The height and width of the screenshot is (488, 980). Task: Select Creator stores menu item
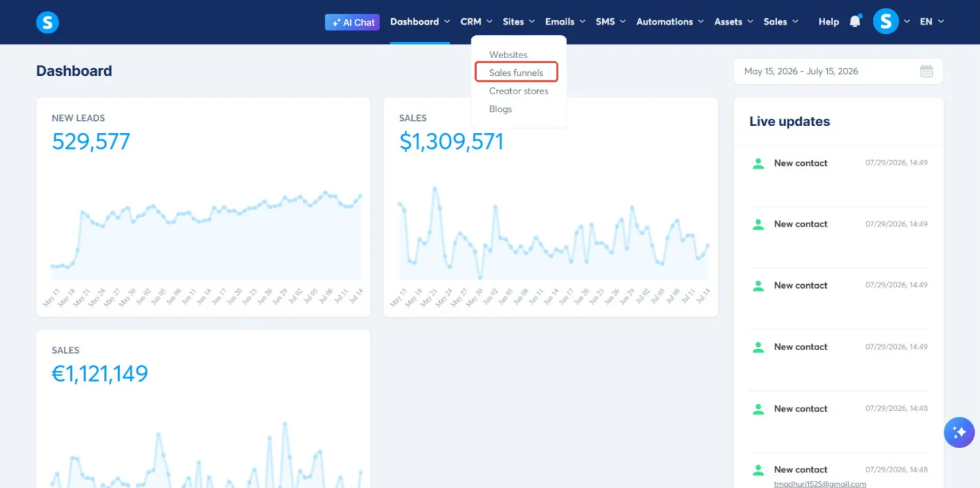click(x=519, y=91)
